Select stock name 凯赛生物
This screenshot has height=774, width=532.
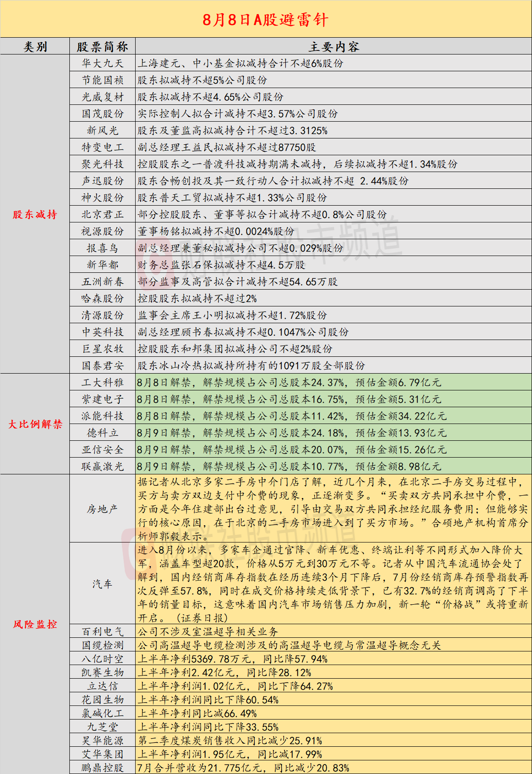102,672
